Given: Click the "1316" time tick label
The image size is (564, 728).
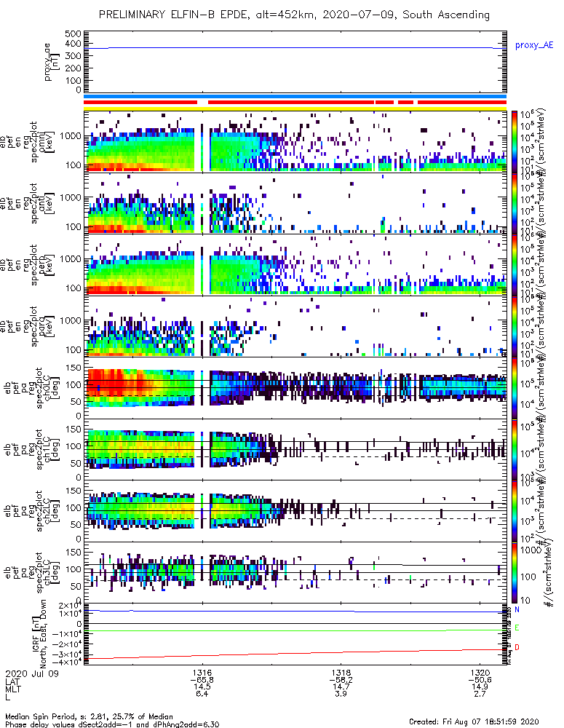Looking at the screenshot, I should pos(202,673).
